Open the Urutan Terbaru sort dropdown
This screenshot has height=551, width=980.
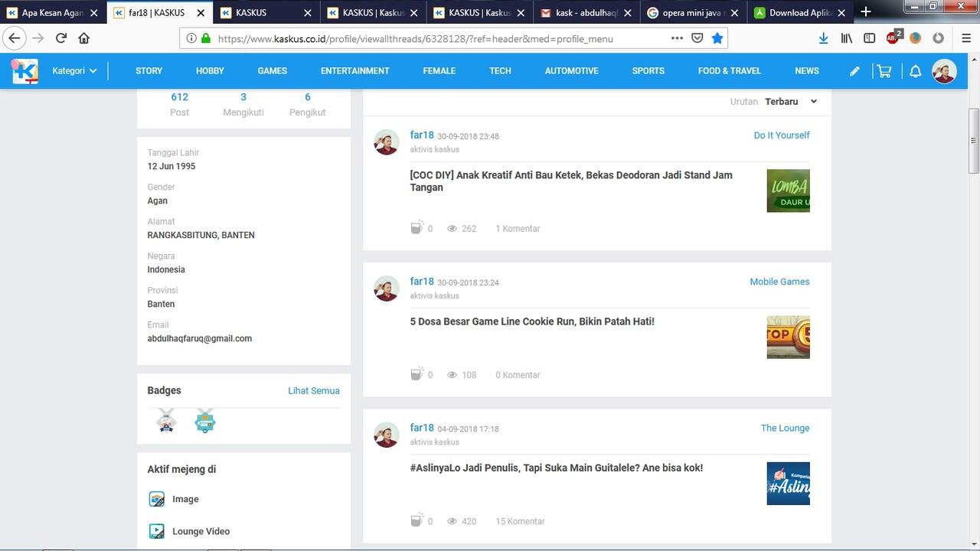[x=791, y=102]
